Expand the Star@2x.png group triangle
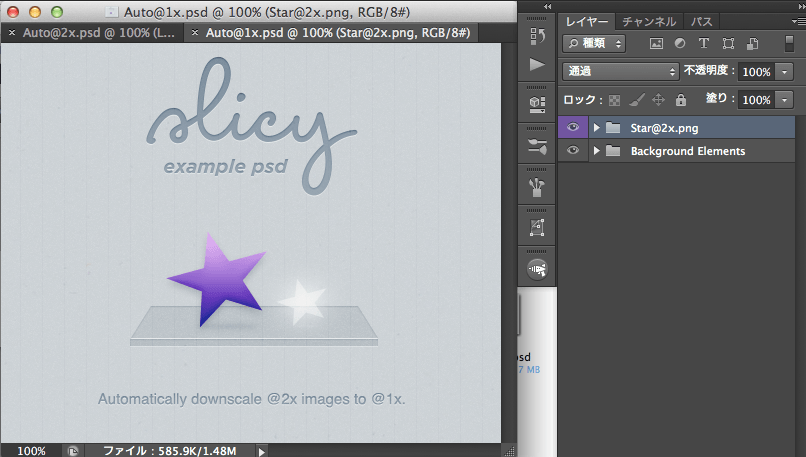The height and width of the screenshot is (457, 806). (597, 128)
